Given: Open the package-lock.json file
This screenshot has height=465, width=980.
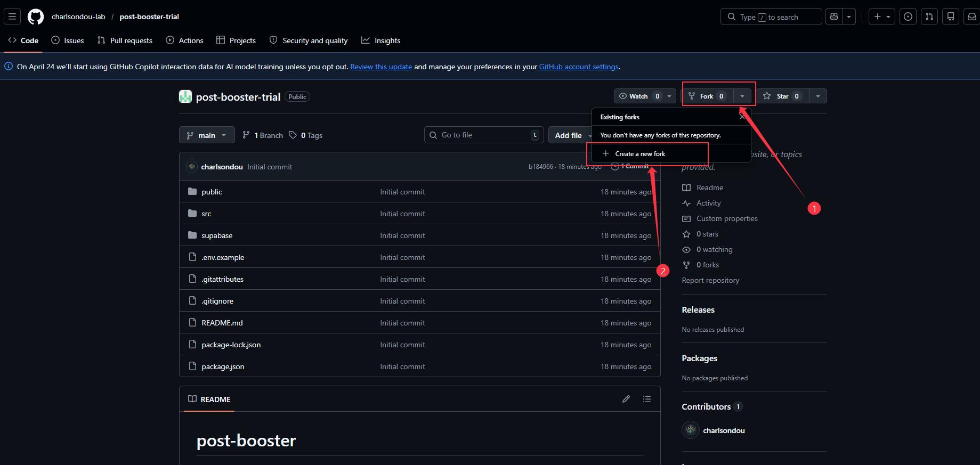Looking at the screenshot, I should coord(231,345).
